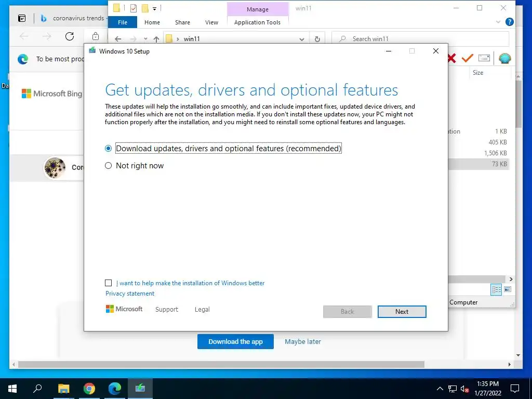The image size is (532, 399).
Task: Open Microsoft Edge from taskbar
Action: [115, 389]
